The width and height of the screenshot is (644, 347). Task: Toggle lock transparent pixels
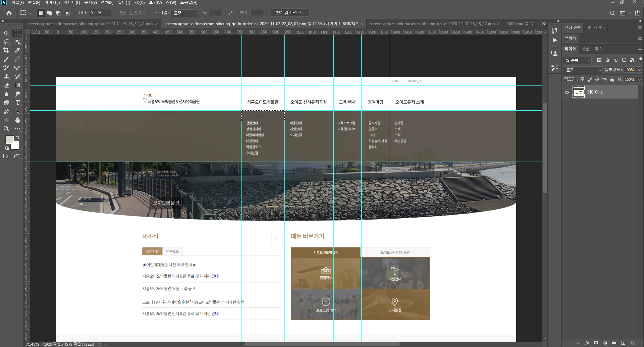(x=582, y=79)
